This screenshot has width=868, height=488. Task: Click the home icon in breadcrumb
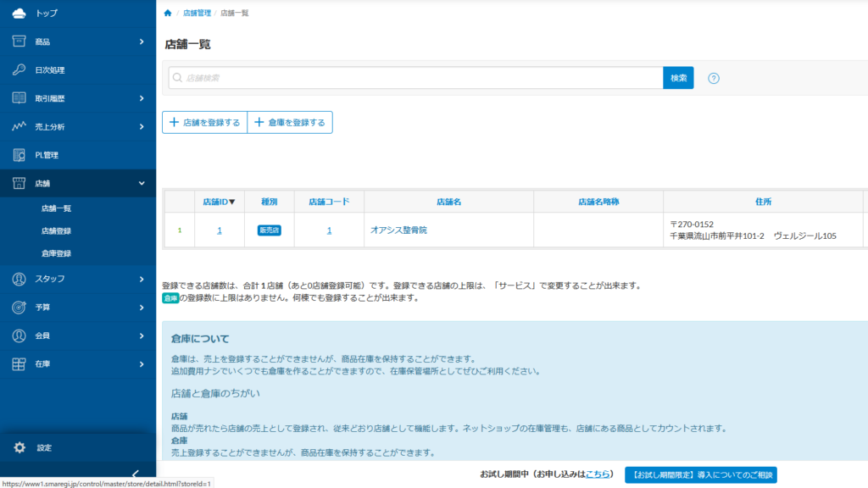coord(168,14)
